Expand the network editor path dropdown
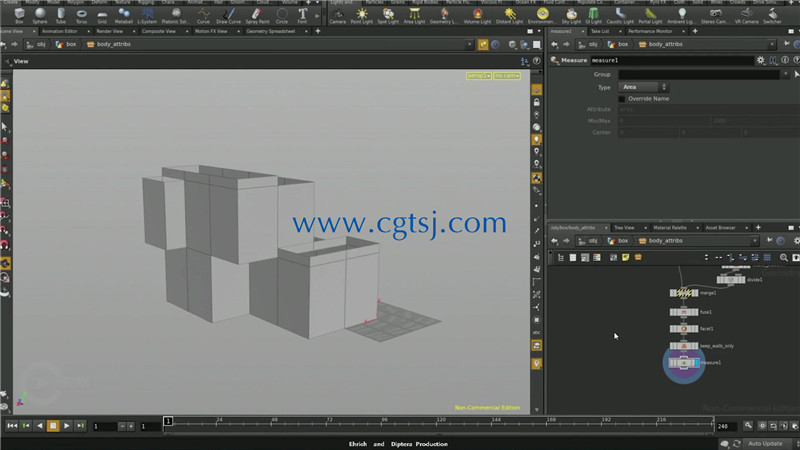The width and height of the screenshot is (800, 450). (755, 241)
